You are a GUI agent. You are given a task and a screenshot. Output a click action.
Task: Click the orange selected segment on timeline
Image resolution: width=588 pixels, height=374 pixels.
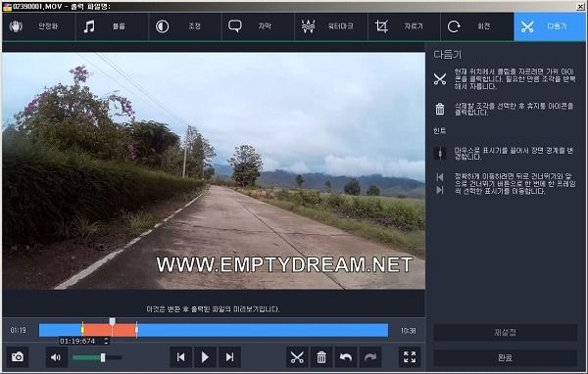[x=110, y=330]
